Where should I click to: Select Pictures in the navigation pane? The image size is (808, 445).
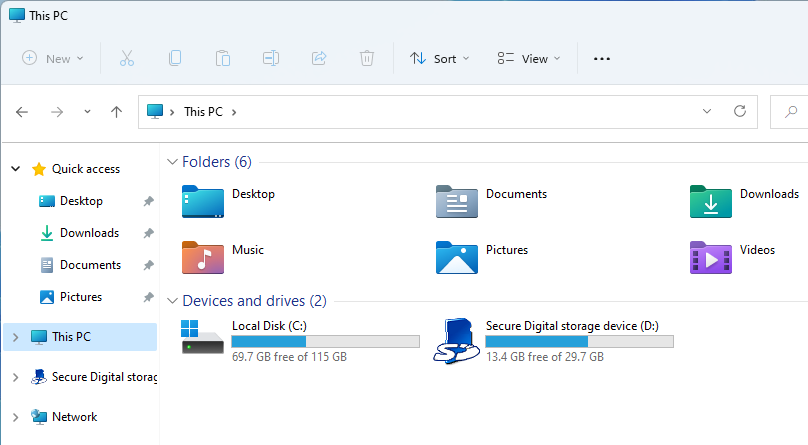[x=81, y=297]
